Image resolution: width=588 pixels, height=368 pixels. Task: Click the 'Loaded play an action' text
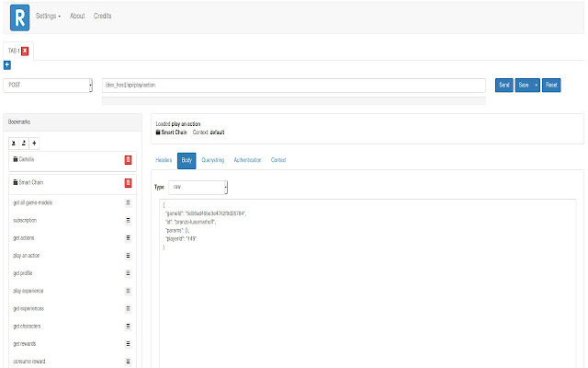pos(178,124)
